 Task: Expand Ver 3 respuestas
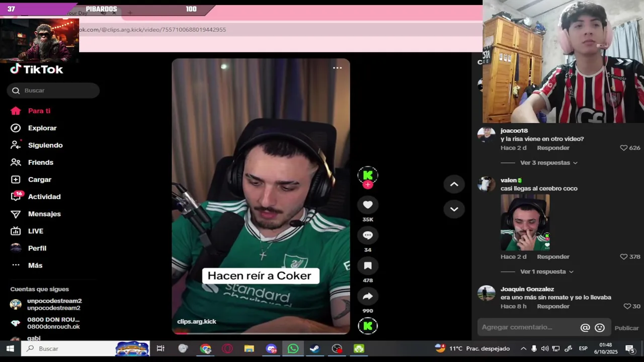[x=549, y=163]
